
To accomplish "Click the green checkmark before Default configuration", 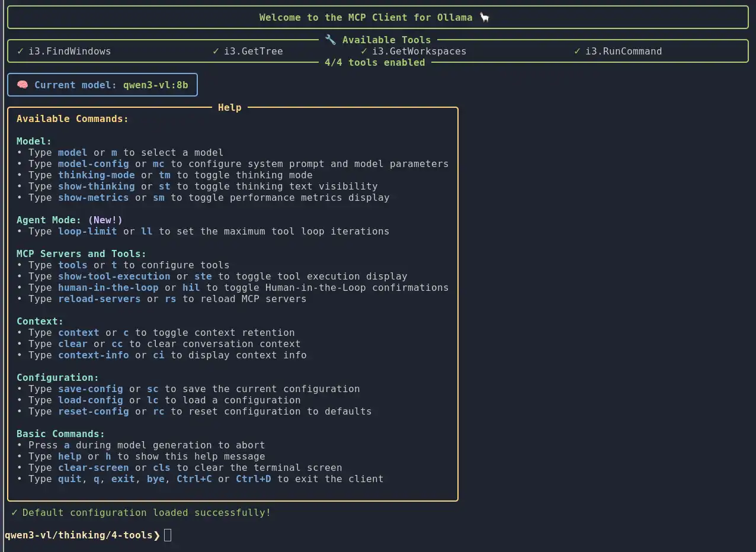I will coord(14,512).
